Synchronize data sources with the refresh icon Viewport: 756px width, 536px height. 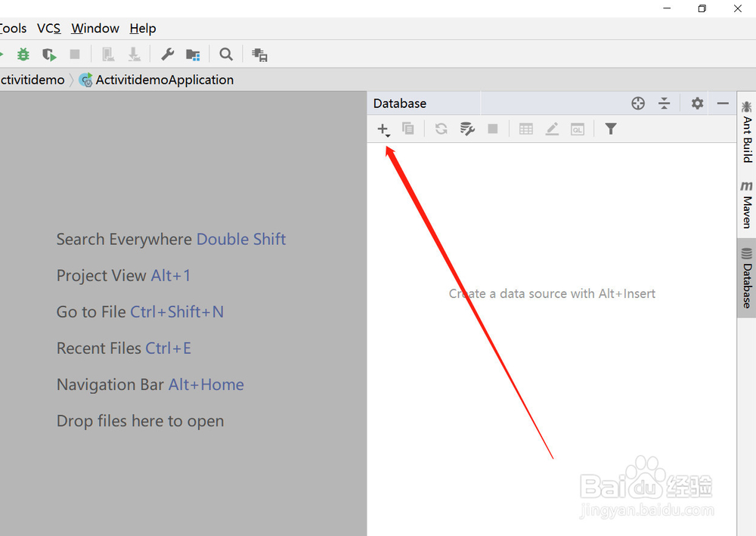click(441, 129)
